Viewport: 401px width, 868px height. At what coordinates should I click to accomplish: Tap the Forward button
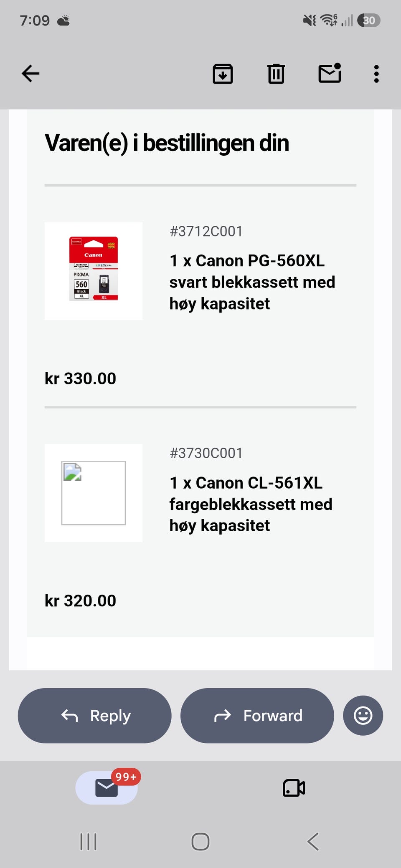click(257, 715)
